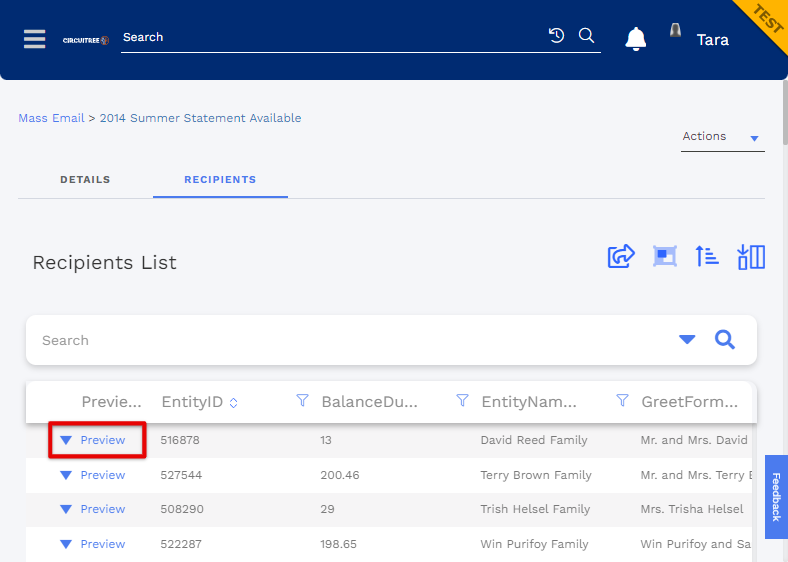The width and height of the screenshot is (788, 562).
Task: Click the Trish Helsel Family cell
Action: tap(535, 509)
